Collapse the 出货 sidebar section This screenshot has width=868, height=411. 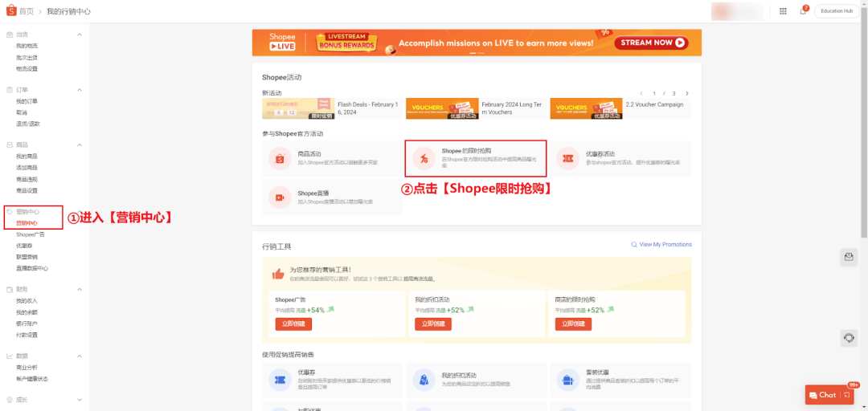tap(79, 35)
